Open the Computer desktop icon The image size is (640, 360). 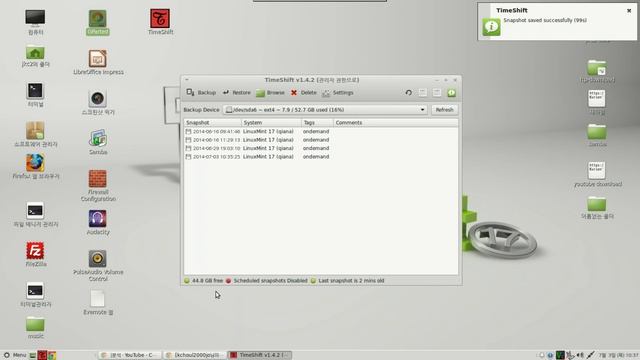pos(35,22)
